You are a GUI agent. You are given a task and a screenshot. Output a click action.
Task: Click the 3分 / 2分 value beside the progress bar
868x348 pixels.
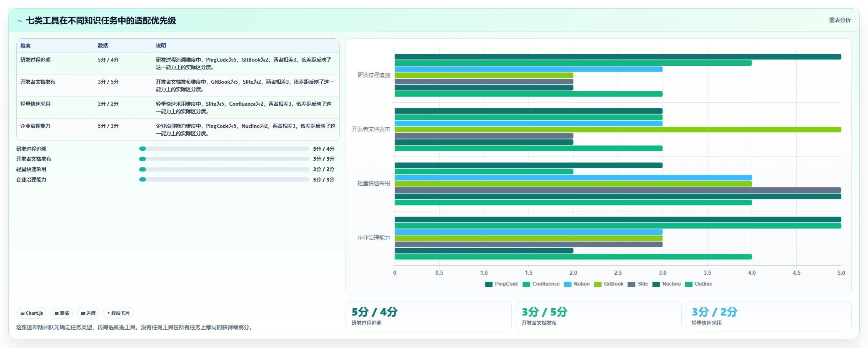pyautogui.click(x=324, y=169)
